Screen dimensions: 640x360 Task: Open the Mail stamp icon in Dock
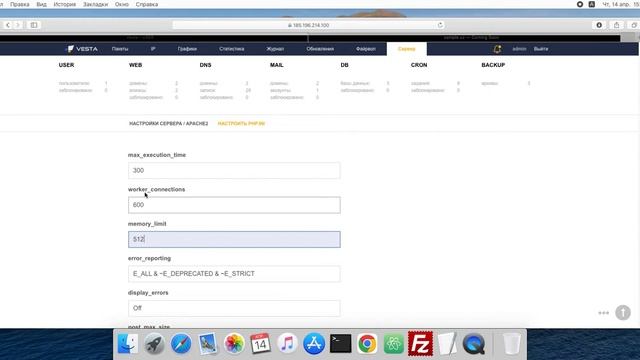click(x=208, y=344)
